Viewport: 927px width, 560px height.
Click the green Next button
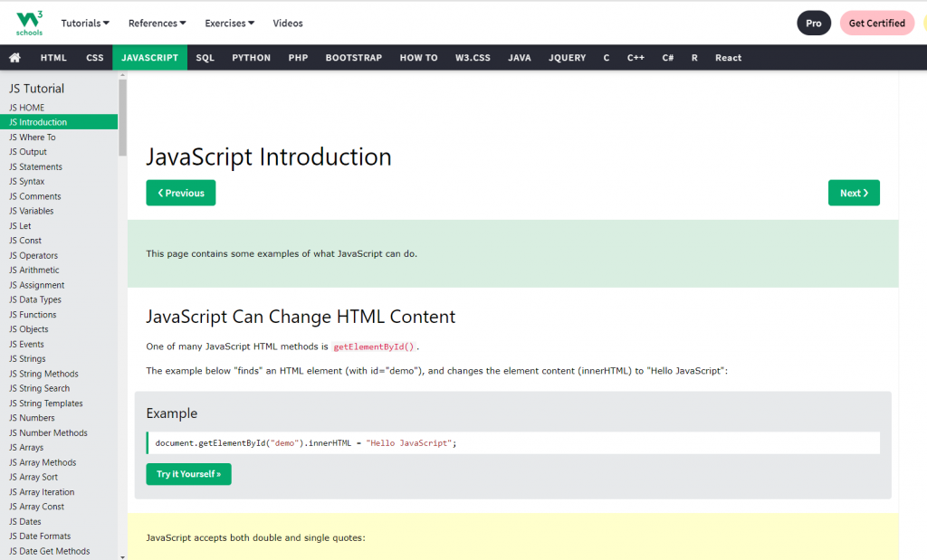pyautogui.click(x=854, y=193)
